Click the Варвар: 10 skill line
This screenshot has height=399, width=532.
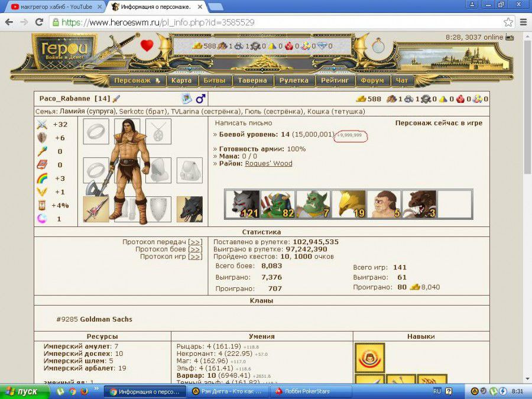coord(223,375)
